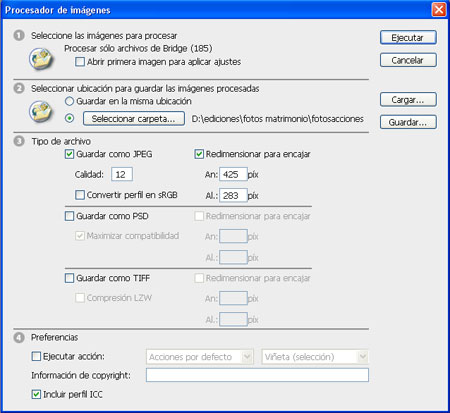The width and height of the screenshot is (450, 413).
Task: Click the Preferencias heading
Action: (x=54, y=337)
